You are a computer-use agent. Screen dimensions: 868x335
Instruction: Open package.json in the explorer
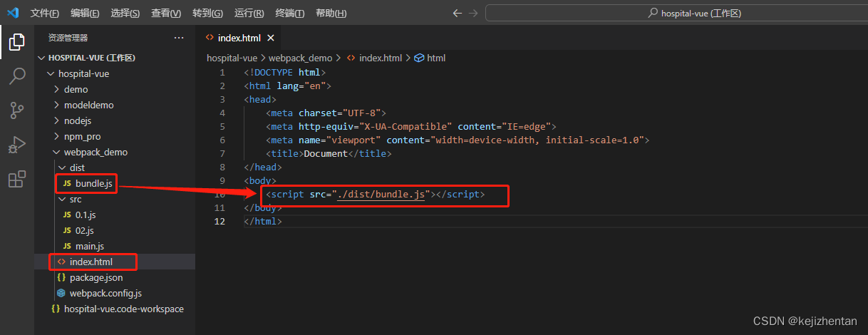click(115, 277)
